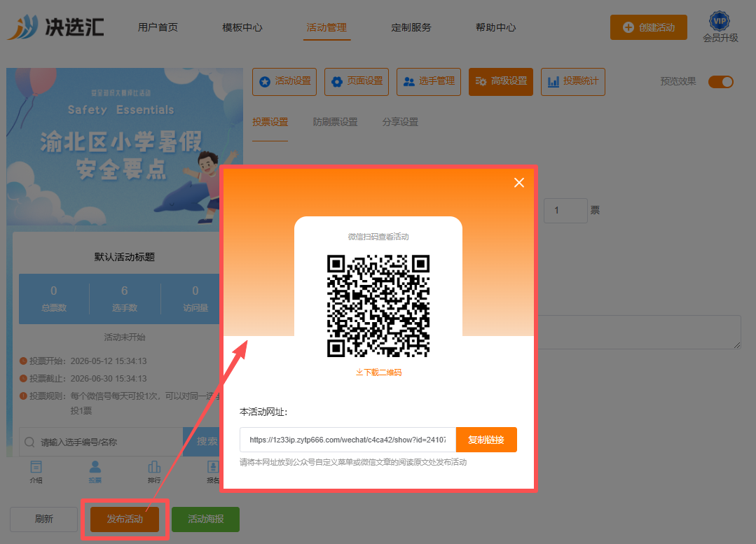The image size is (756, 544).
Task: Toggle the 预览效果 switch
Action: [x=721, y=82]
